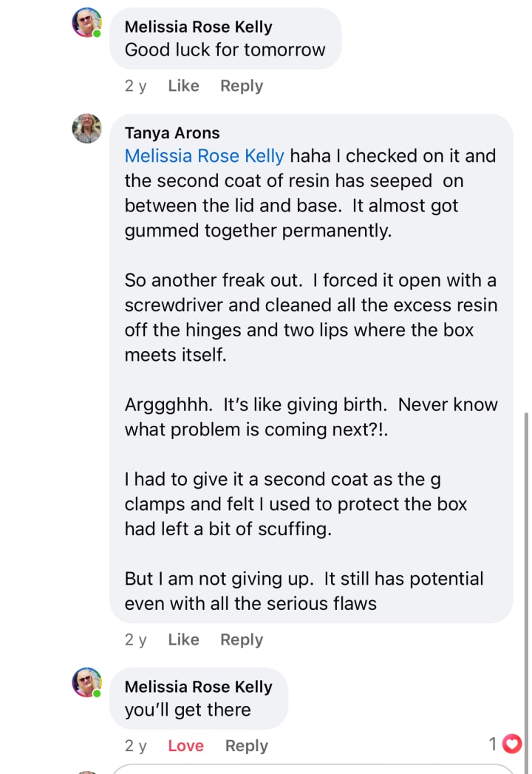The height and width of the screenshot is (774, 532).
Task: Open the Tanya Arons commenter name
Action: (172, 133)
